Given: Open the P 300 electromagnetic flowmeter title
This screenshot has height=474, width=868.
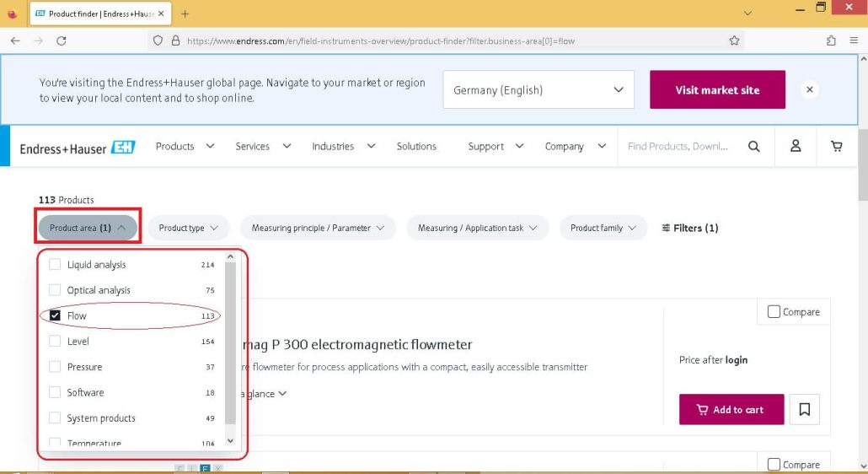Looking at the screenshot, I should click(x=356, y=344).
